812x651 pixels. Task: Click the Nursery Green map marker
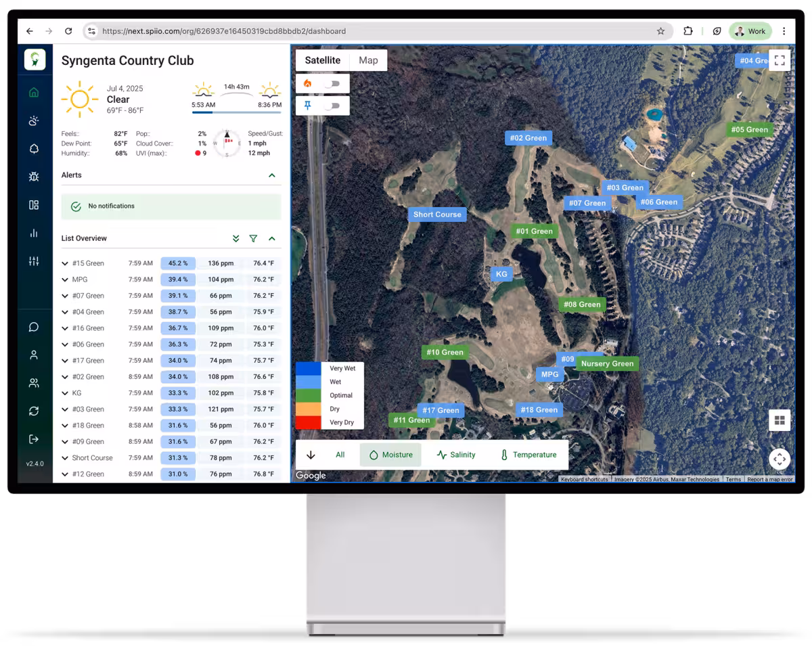click(x=608, y=363)
